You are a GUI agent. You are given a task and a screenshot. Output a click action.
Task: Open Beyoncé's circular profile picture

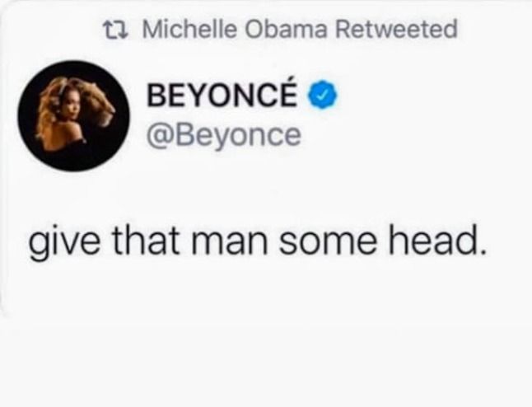[73, 115]
